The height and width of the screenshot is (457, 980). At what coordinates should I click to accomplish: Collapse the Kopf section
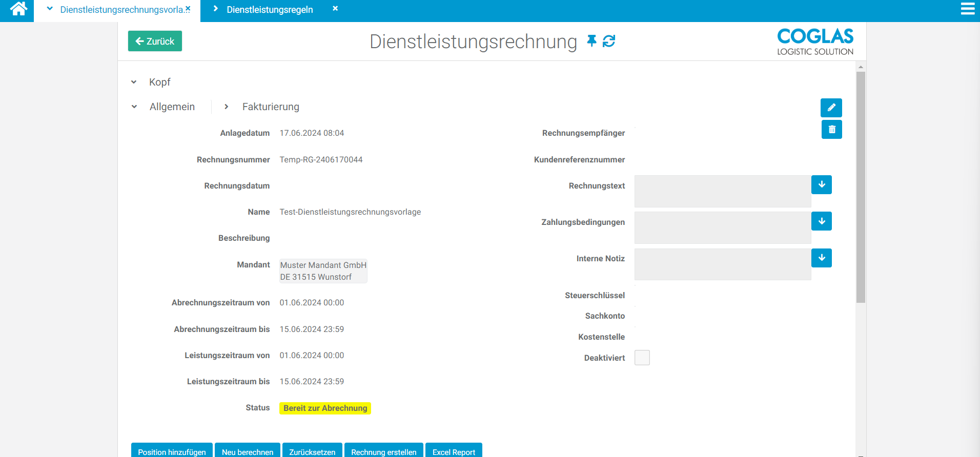[x=134, y=82]
